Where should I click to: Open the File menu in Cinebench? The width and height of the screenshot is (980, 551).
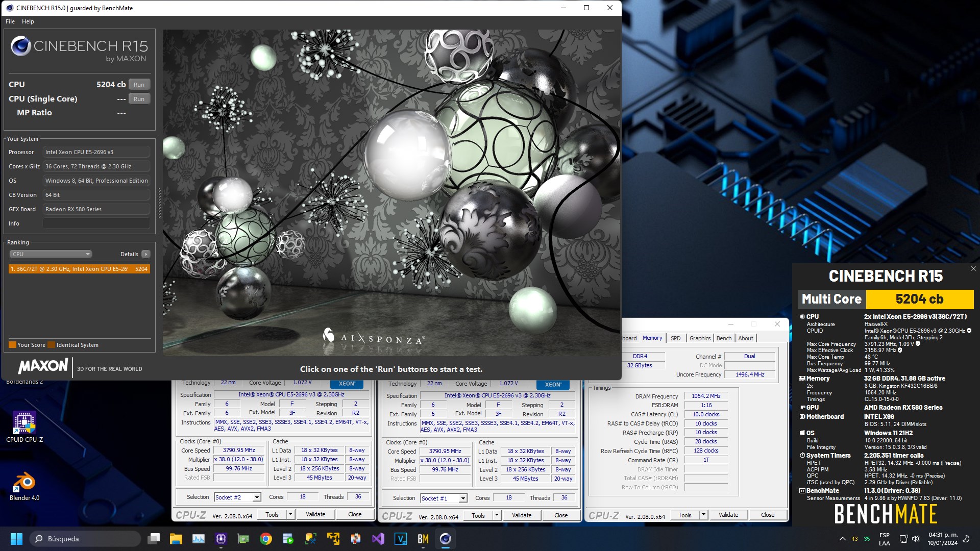click(10, 21)
